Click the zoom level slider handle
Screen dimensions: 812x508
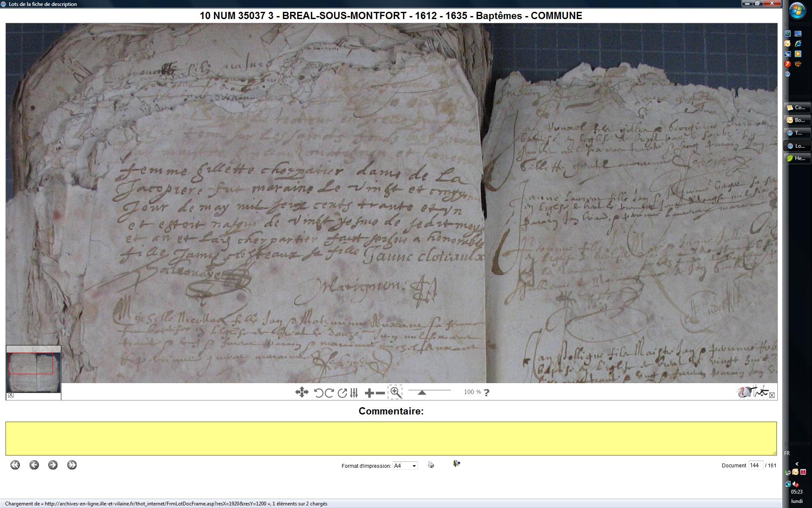pyautogui.click(x=422, y=393)
